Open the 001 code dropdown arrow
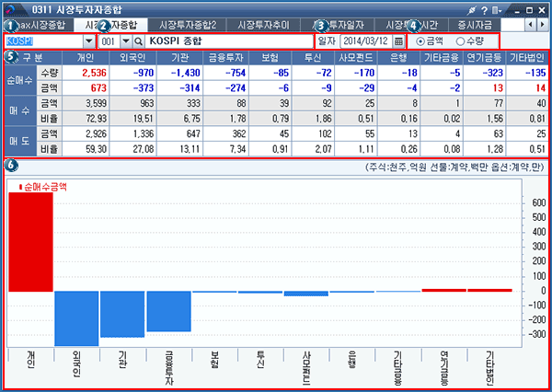 pyautogui.click(x=126, y=41)
